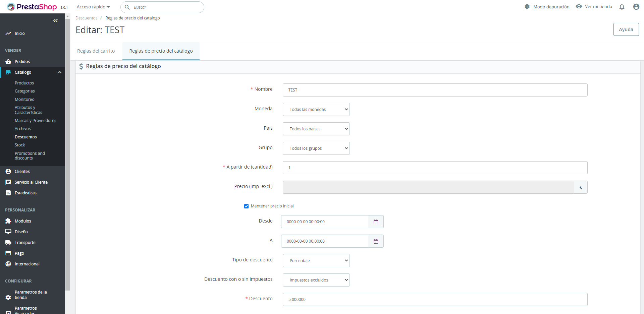
Task: Open the Tipo de descuento dropdown
Action: tap(316, 261)
